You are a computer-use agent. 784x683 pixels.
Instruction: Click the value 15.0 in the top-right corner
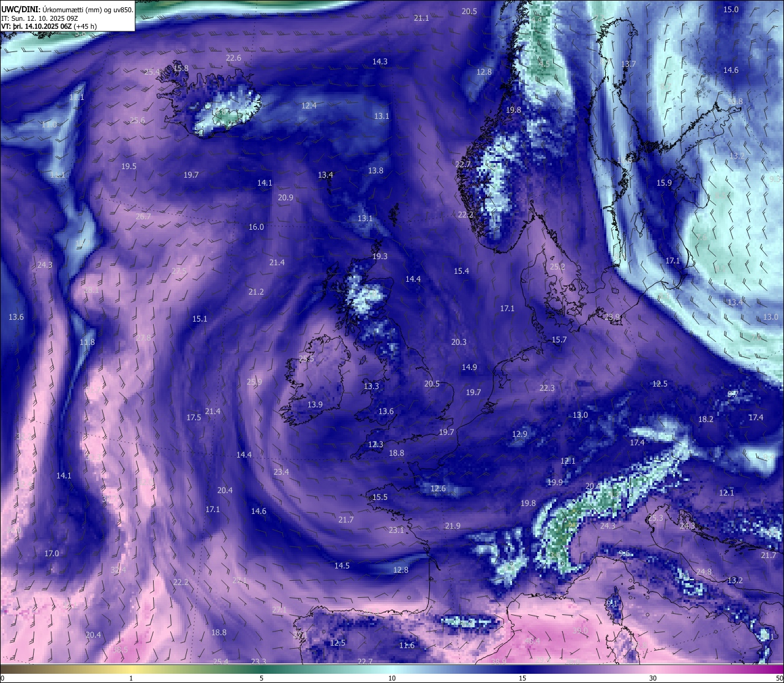[x=731, y=9]
